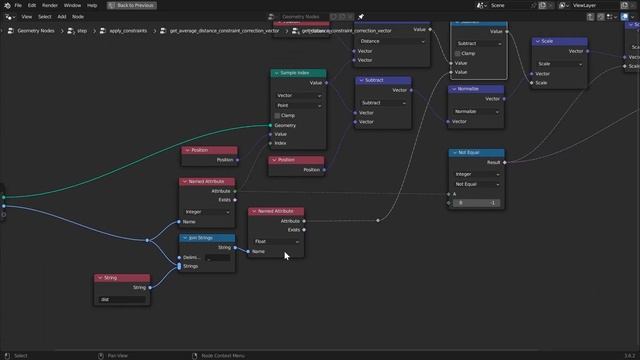Click the step breadcrumb icon
Image resolution: width=640 pixels, height=360 pixels.
(71, 31)
